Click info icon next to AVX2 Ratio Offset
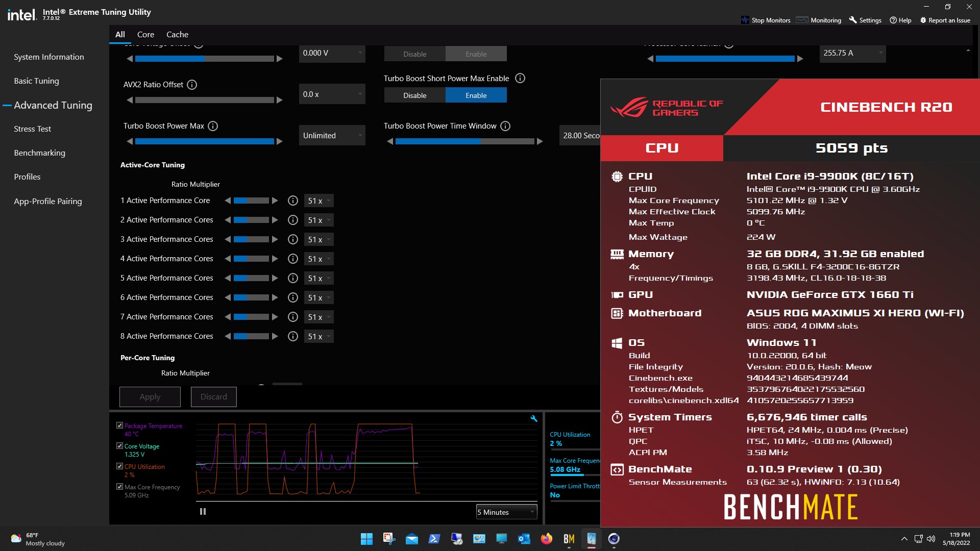Image resolution: width=980 pixels, height=551 pixels. point(192,85)
